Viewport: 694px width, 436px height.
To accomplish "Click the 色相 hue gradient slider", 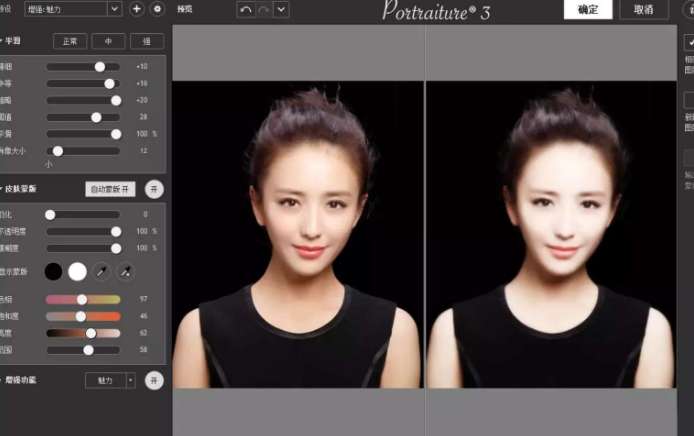I will (83, 300).
